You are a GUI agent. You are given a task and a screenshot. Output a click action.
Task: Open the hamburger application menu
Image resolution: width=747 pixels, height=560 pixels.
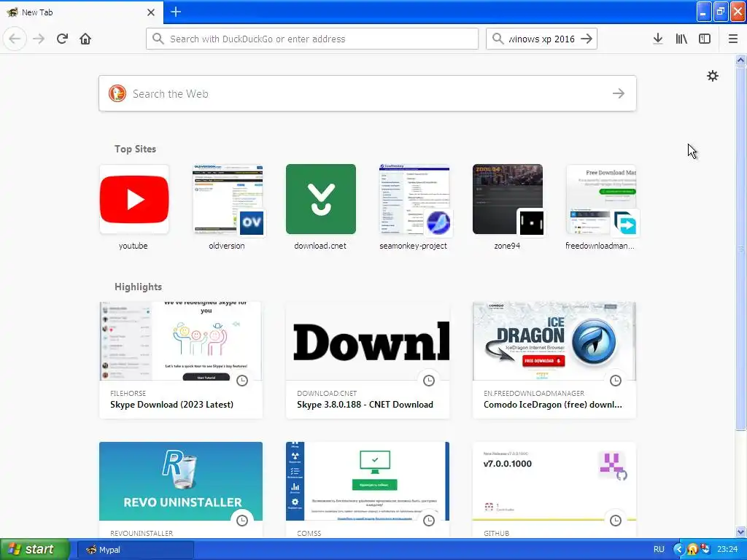coord(733,39)
